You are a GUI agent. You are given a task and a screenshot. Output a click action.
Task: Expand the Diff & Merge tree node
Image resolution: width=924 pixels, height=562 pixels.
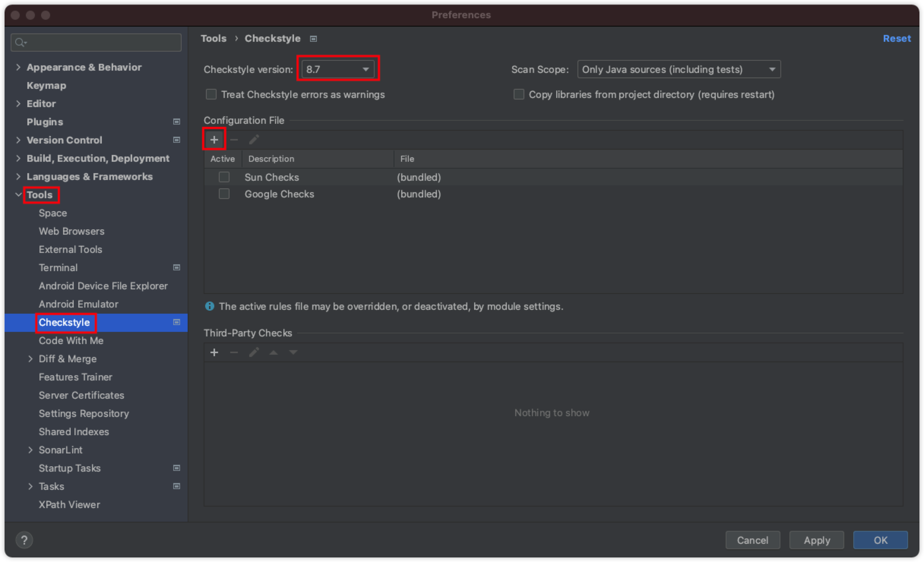(30, 358)
